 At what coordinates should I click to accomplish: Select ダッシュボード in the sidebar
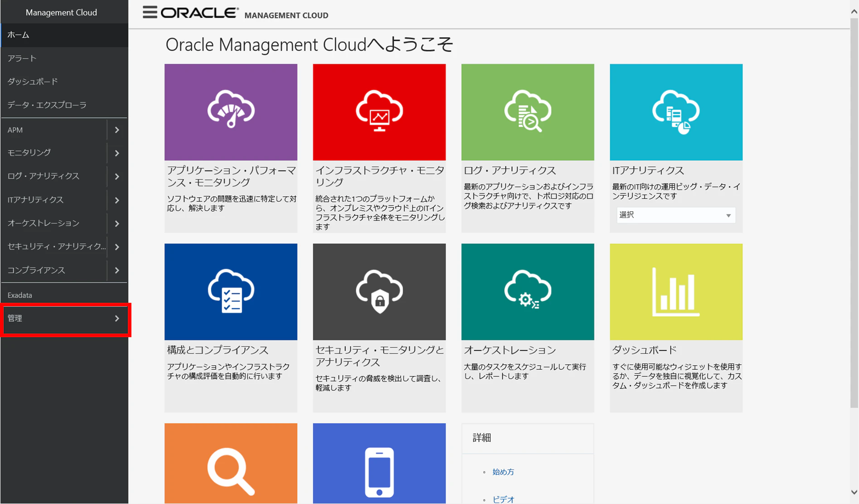[64, 82]
